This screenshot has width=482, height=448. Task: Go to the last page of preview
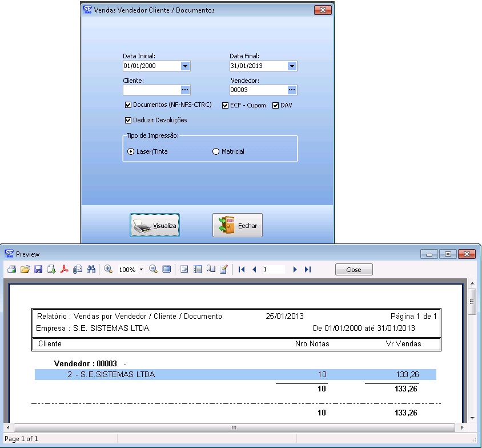(308, 269)
